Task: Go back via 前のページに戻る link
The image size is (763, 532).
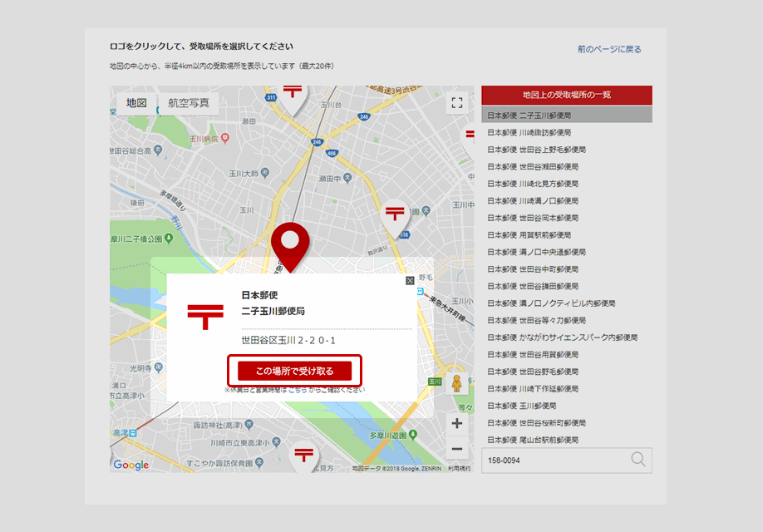Action: click(x=609, y=49)
